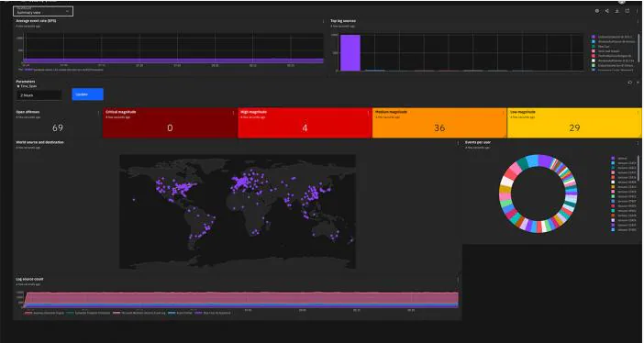Image resolution: width=644 pixels, height=343 pixels.
Task: Click the Time_Span 2 hours field
Action: click(x=39, y=94)
